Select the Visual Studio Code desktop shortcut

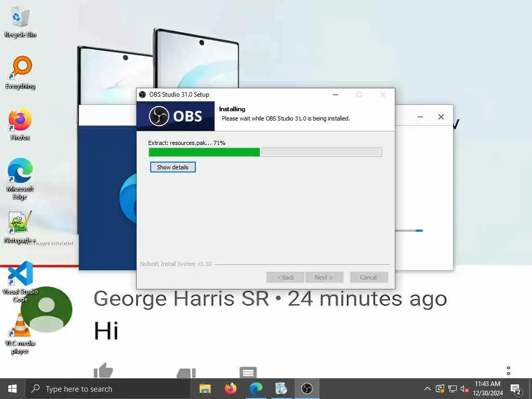click(x=20, y=282)
